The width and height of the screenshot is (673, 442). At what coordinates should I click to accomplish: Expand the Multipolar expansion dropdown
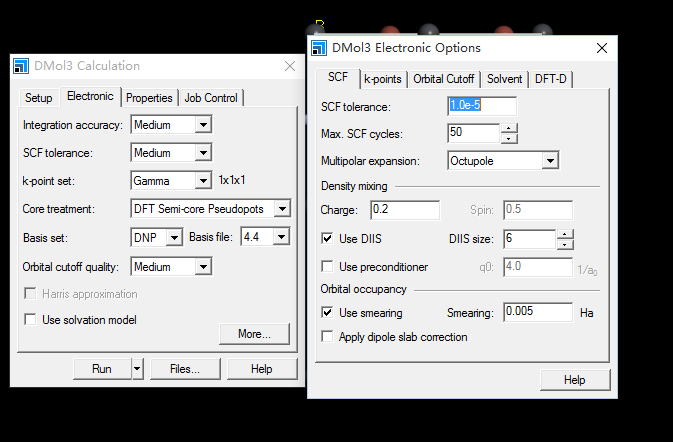(x=549, y=161)
